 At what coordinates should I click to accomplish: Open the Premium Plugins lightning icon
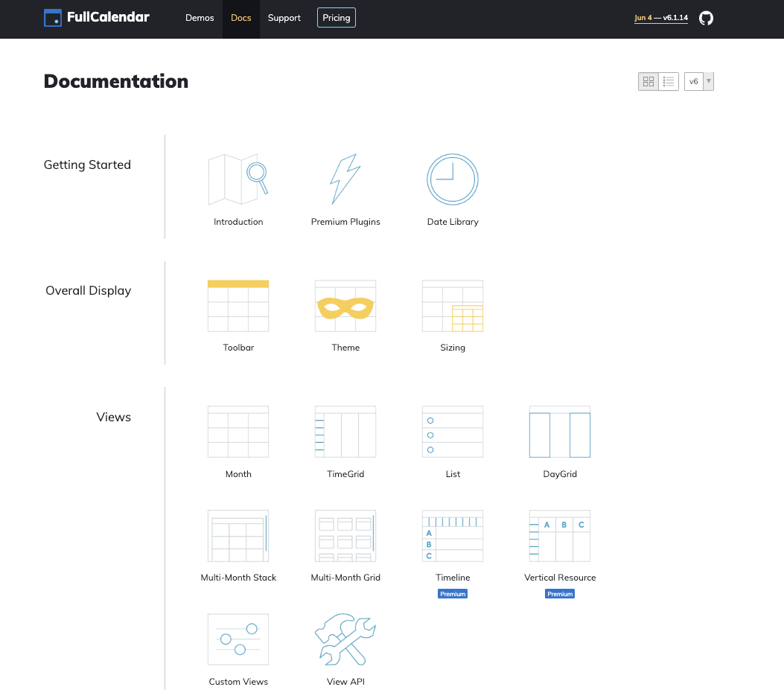[345, 179]
